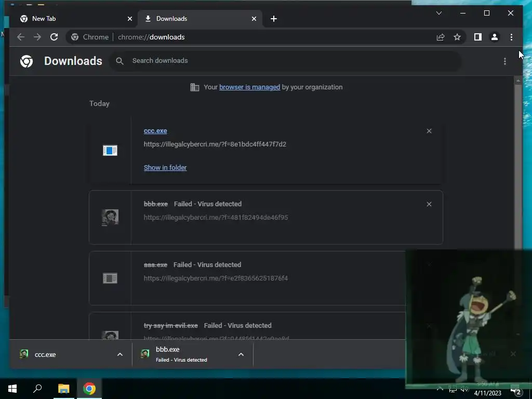The width and height of the screenshot is (532, 399).
Task: Bookmark this page with the star
Action: point(457,37)
